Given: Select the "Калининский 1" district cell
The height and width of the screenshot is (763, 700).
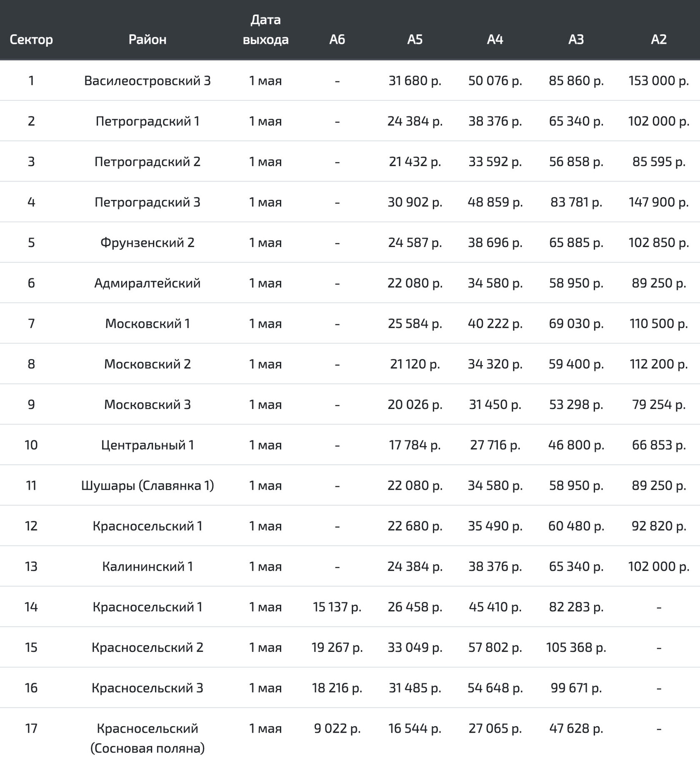Looking at the screenshot, I should (147, 566).
